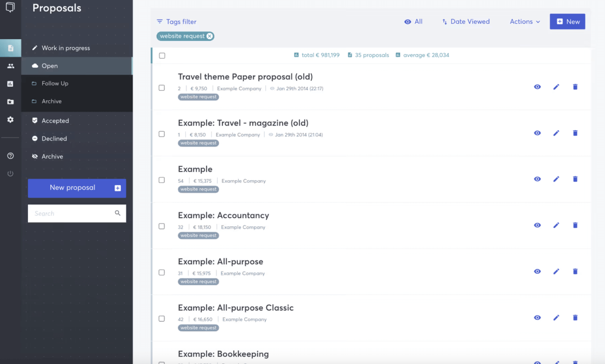Open the starred folder icon in sidebar
The width and height of the screenshot is (605, 364).
tap(10, 102)
